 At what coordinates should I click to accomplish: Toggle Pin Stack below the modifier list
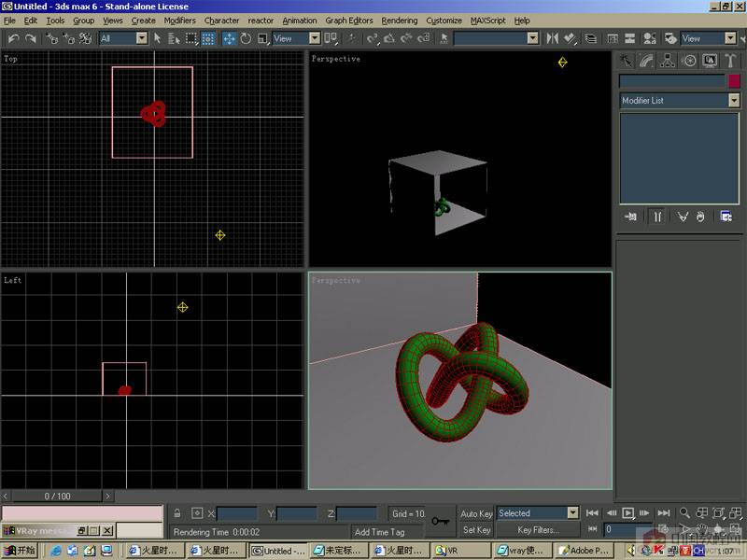click(x=631, y=217)
